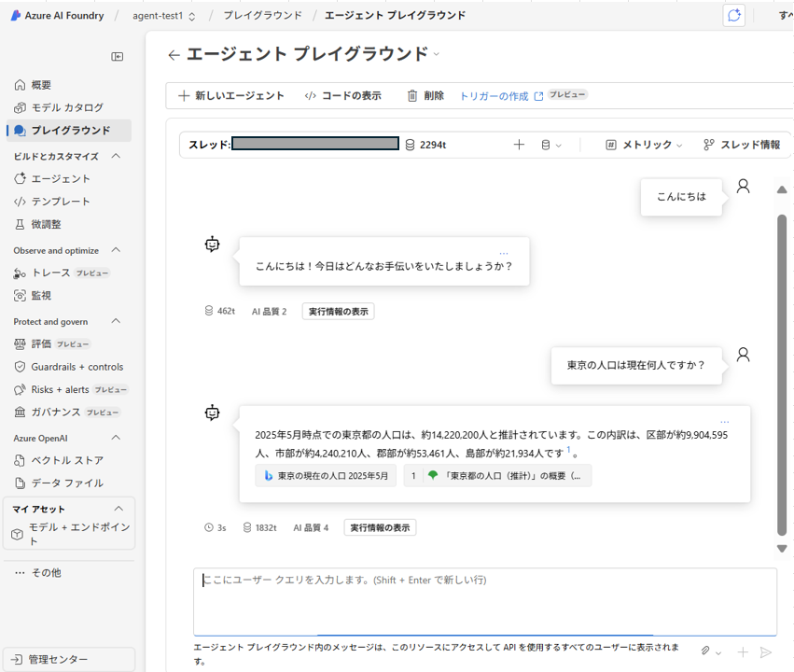The image size is (794, 672).
Task: Click 実行情報の表示 under the 462t reply
Action: (x=339, y=312)
